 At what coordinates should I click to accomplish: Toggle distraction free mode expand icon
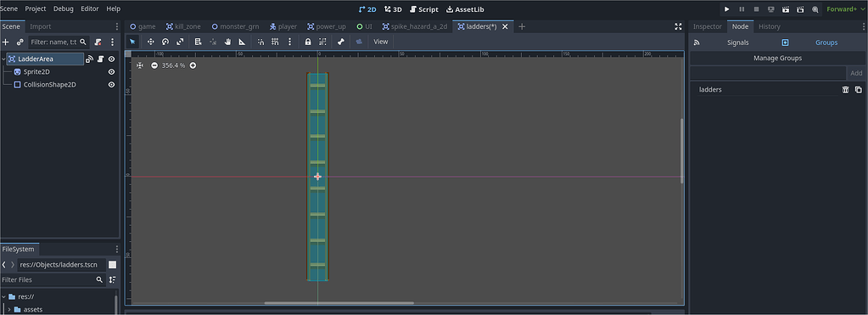[x=678, y=26]
